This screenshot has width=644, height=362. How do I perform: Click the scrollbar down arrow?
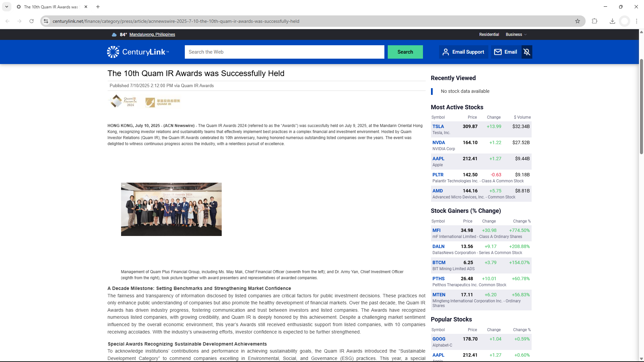pyautogui.click(x=641, y=359)
